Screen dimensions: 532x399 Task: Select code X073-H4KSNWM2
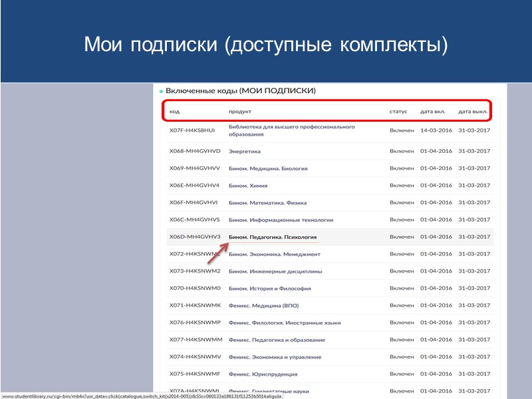coord(195,271)
